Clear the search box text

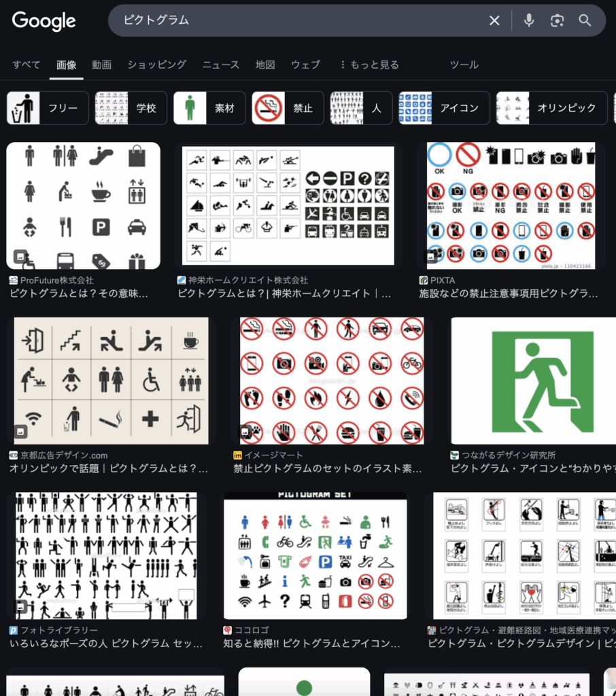click(494, 21)
